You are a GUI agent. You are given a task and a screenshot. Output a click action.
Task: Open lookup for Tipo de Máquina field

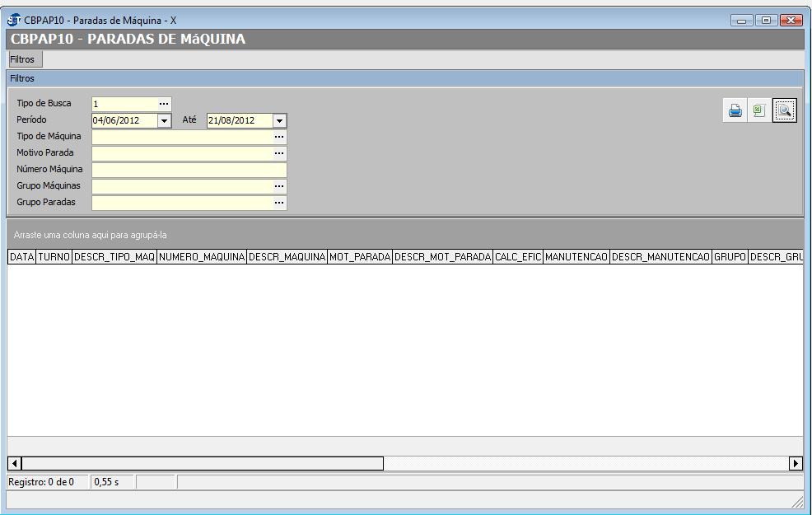(279, 137)
